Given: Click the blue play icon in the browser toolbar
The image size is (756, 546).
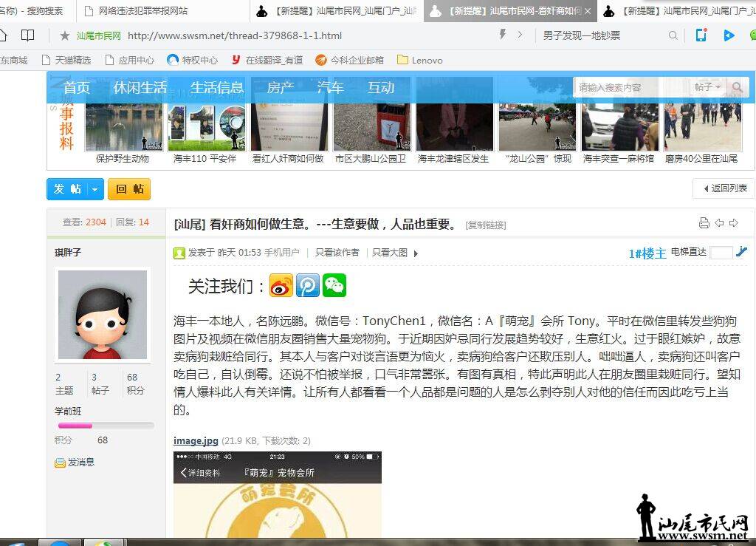Looking at the screenshot, I should pyautogui.click(x=729, y=35).
